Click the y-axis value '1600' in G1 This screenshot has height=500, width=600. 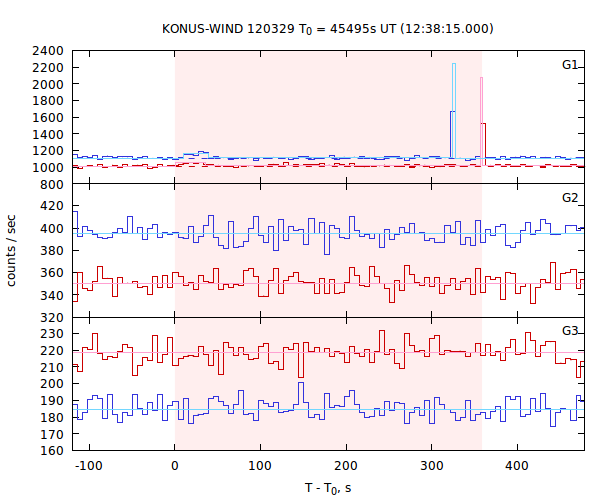[48, 117]
